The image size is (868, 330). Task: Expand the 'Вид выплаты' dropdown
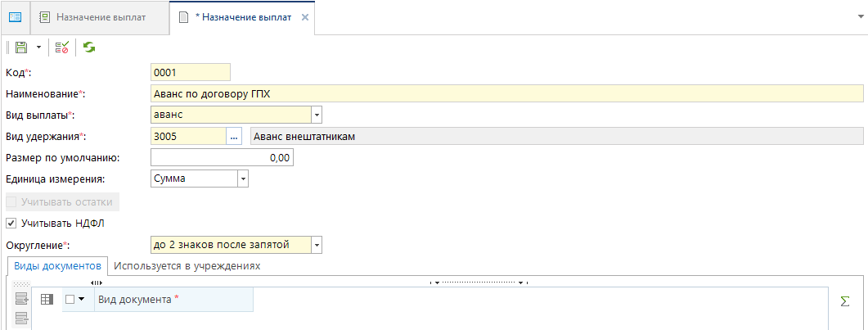317,115
